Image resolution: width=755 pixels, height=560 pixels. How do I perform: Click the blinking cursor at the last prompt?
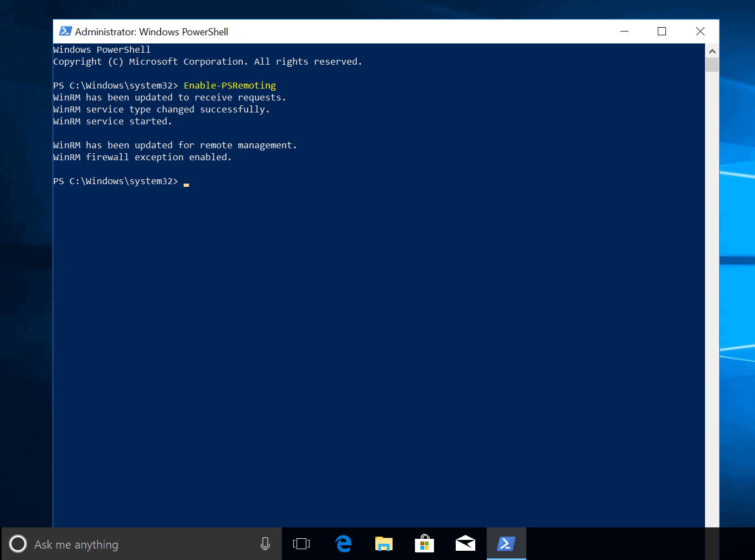click(x=186, y=184)
